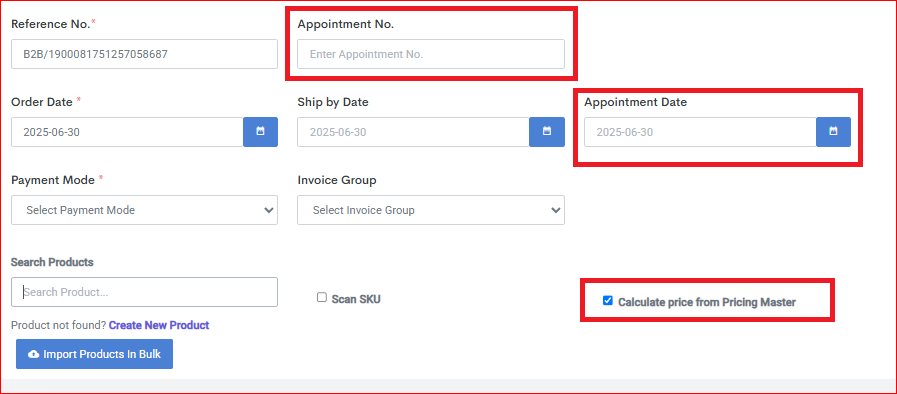This screenshot has height=394, width=897.
Task: Click the Order Date field label
Action: pyautogui.click(x=42, y=102)
